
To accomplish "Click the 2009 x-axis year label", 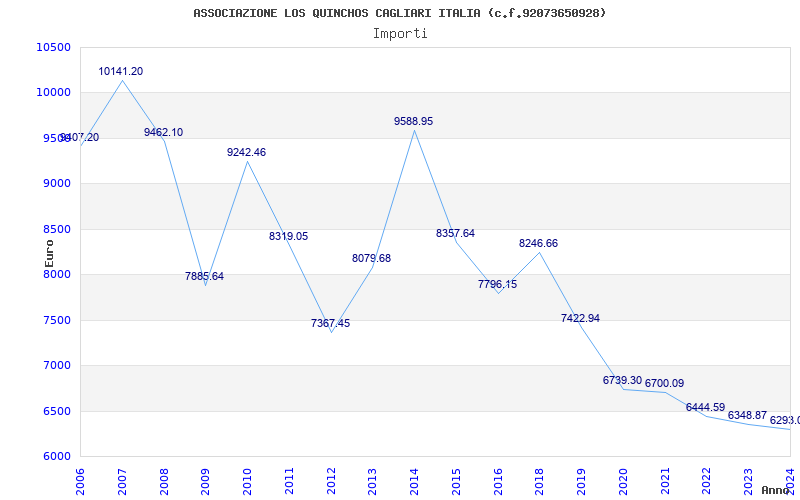I will [205, 481].
